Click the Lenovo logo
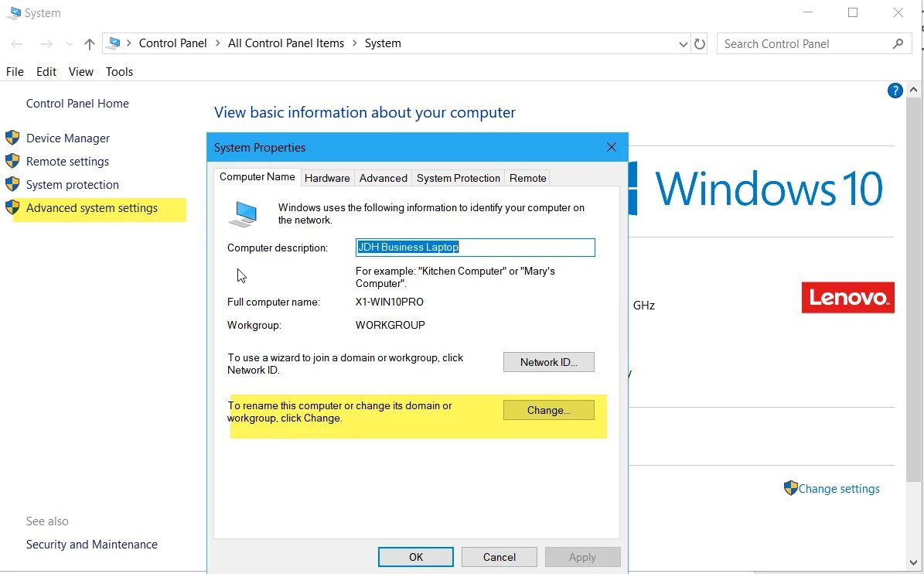Viewport: 924px width, 574px height. [x=848, y=297]
